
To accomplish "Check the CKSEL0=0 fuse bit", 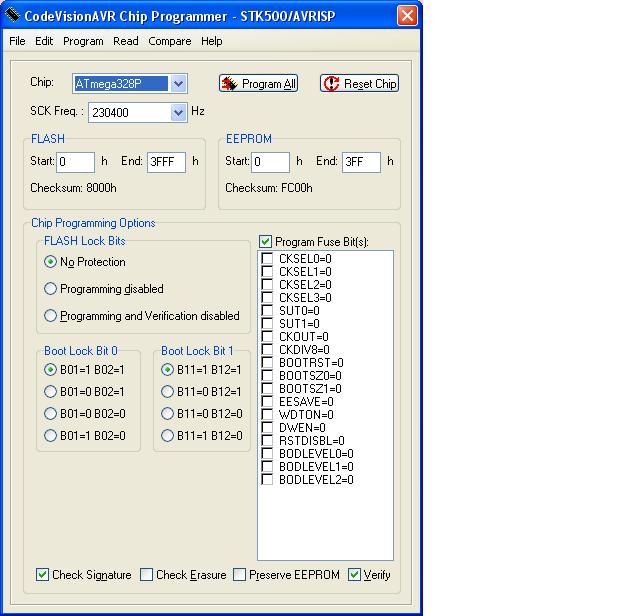I will pyautogui.click(x=267, y=258).
